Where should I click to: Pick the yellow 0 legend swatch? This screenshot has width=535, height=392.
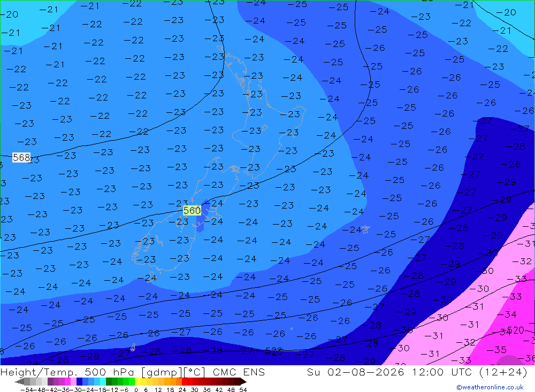click(138, 382)
